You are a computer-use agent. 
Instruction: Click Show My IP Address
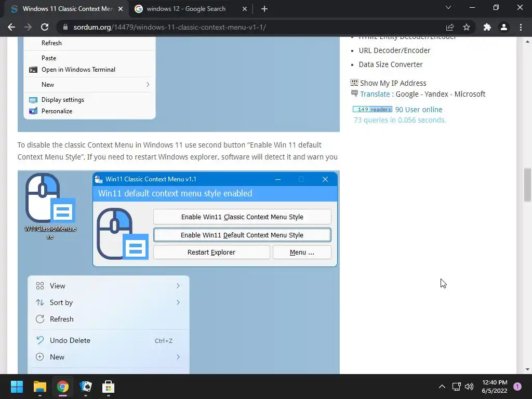[393, 83]
